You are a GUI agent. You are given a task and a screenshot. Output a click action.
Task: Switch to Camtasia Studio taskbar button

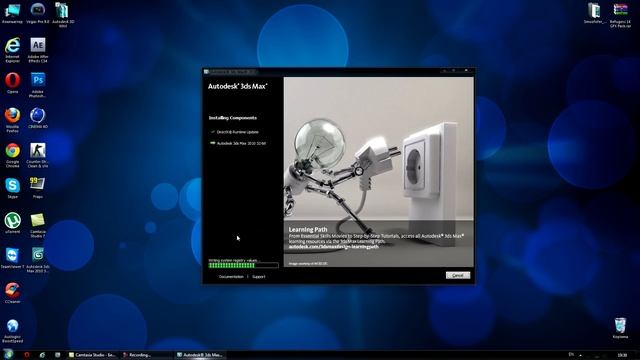pyautogui.click(x=93, y=355)
